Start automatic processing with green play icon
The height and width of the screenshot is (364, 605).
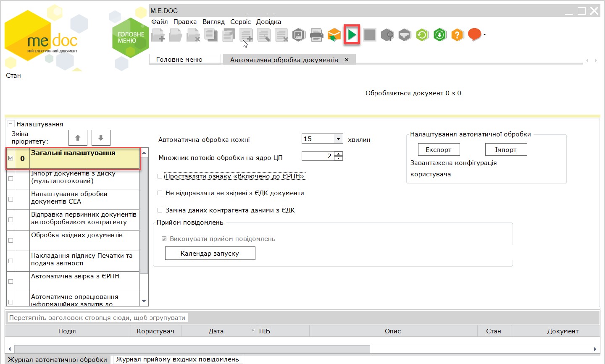pos(352,35)
